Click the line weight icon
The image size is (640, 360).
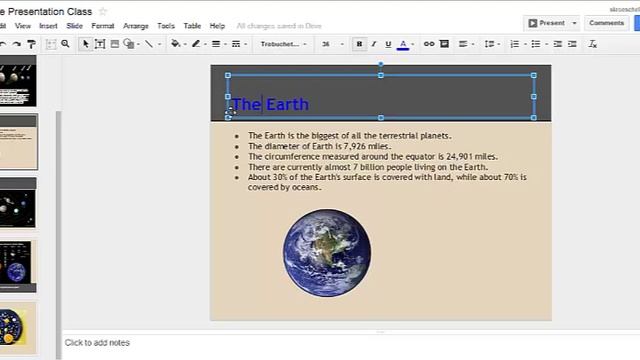(216, 44)
